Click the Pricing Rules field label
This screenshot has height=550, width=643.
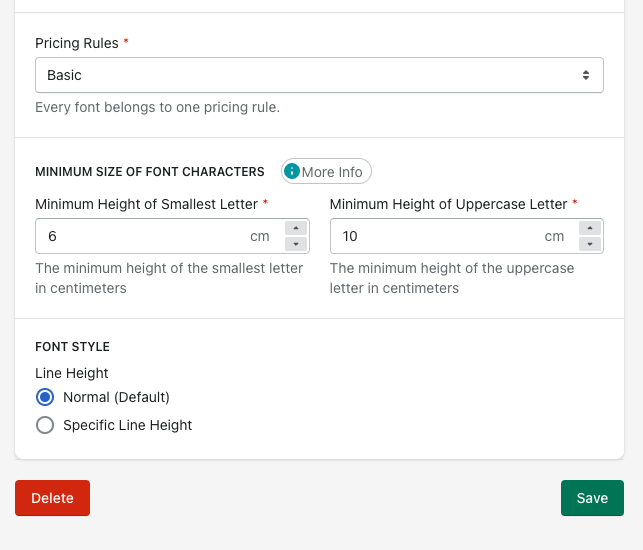76,43
